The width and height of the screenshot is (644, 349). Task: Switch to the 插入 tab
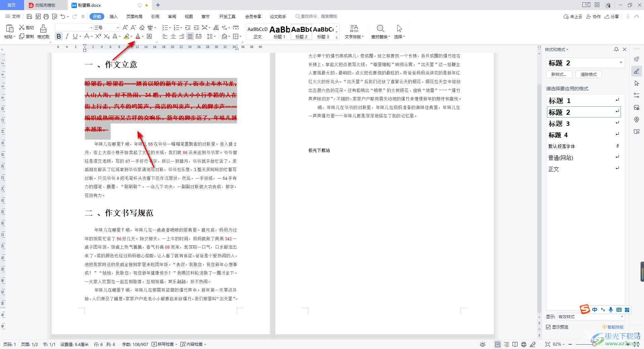click(x=114, y=16)
